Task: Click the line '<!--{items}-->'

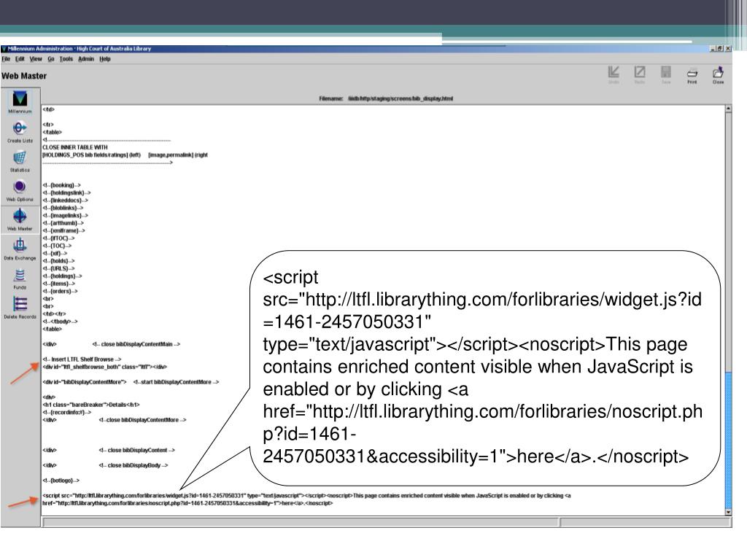Action: [x=58, y=284]
